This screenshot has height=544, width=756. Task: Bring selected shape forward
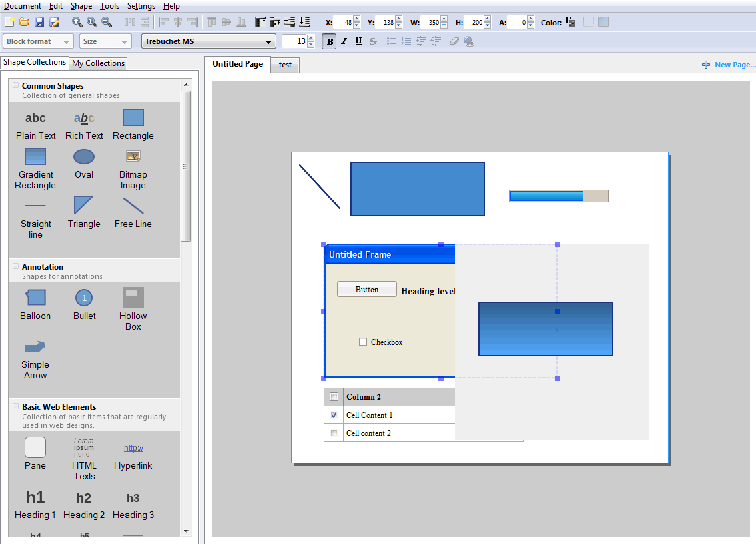tap(275, 22)
